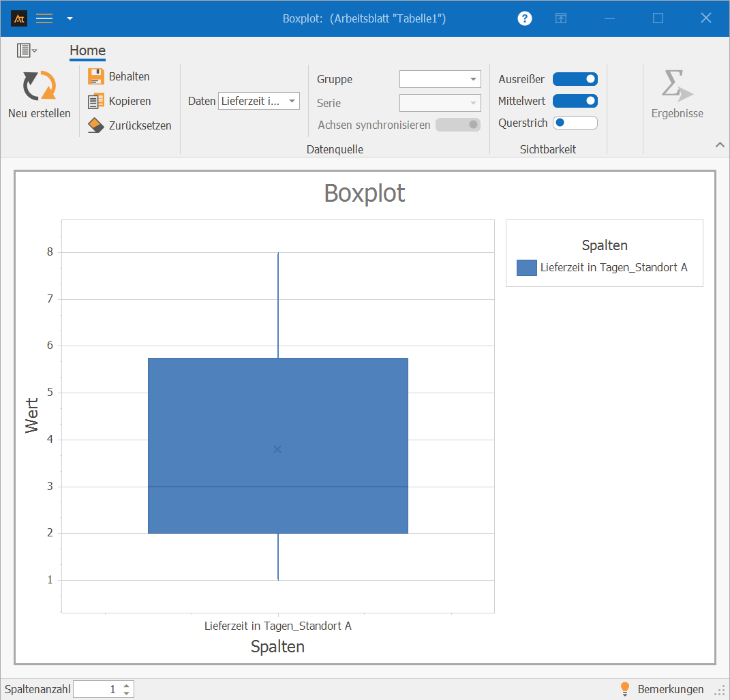Click the help question mark icon
Screen dimensions: 730x700
point(524,18)
